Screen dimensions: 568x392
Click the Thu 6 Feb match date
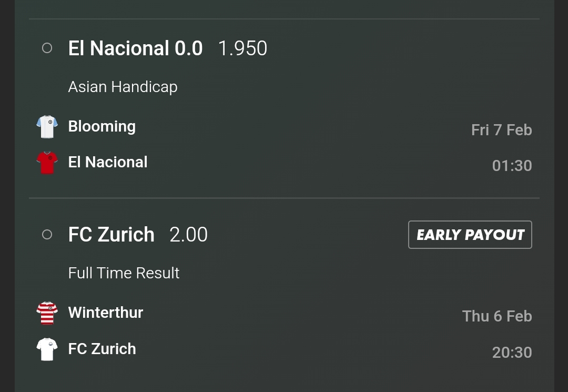[497, 316]
